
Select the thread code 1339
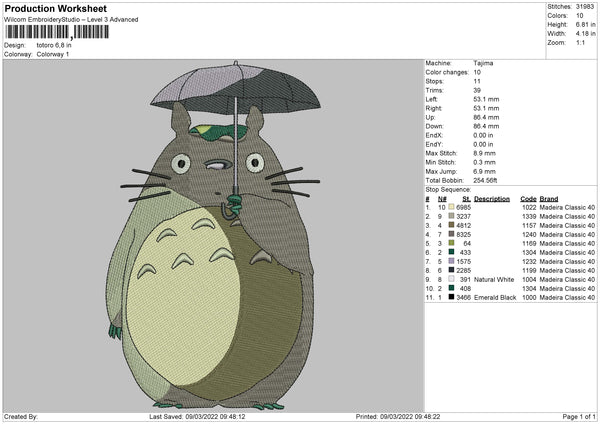529,216
